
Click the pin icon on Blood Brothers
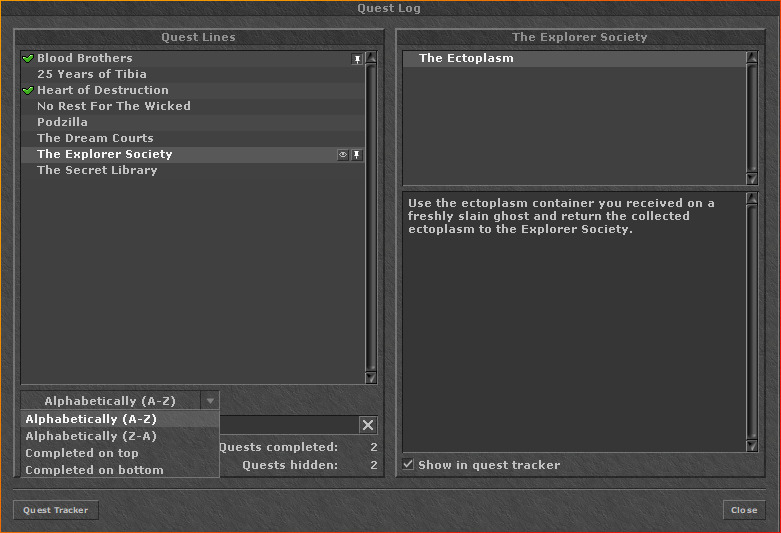[x=357, y=59]
